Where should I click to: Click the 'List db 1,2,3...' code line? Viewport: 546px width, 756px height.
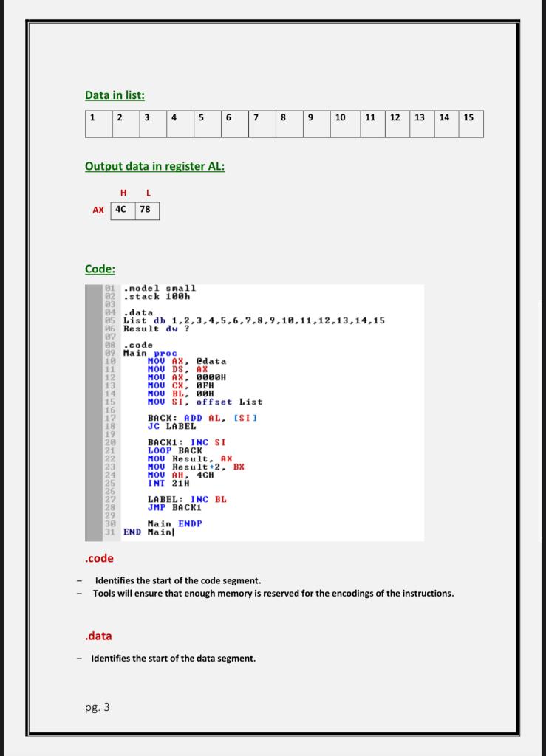(254, 320)
